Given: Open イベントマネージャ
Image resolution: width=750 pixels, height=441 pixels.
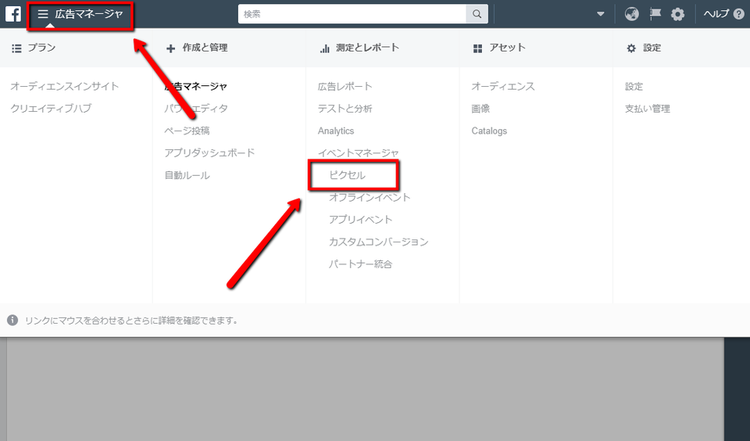Looking at the screenshot, I should 358,153.
